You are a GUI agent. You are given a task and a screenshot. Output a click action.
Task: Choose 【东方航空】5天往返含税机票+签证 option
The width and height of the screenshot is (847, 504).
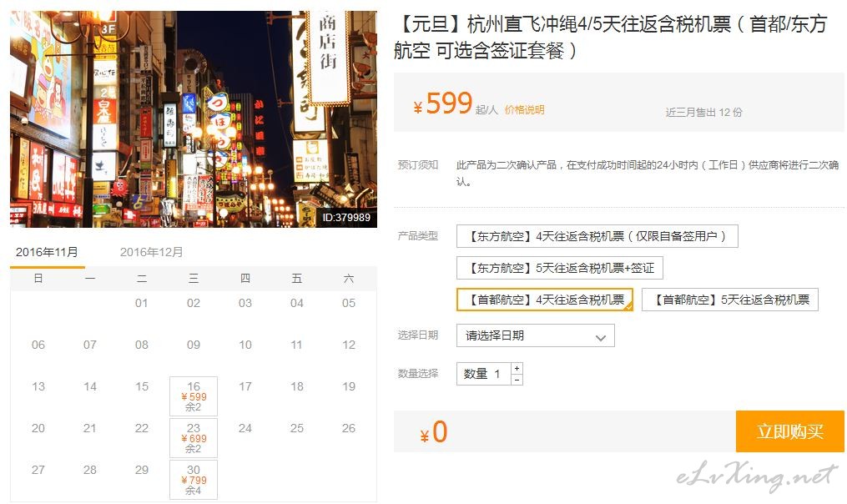pyautogui.click(x=560, y=267)
